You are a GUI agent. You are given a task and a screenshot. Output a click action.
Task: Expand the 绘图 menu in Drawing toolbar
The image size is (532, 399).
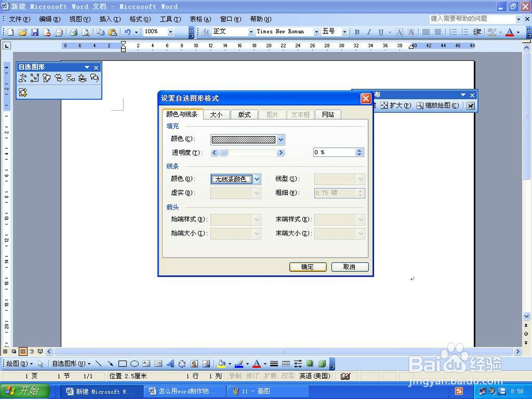(x=19, y=364)
